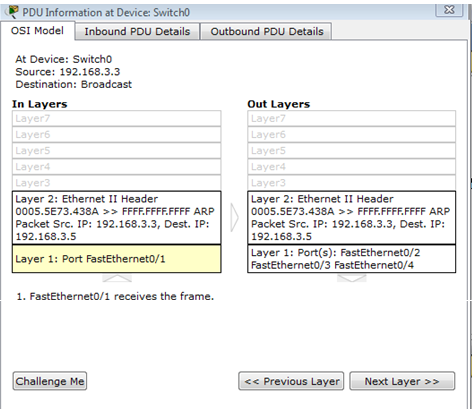Select In Layers Layer 1 FastEthernet0/1
Screen dimensions: 473x409
pos(117,259)
